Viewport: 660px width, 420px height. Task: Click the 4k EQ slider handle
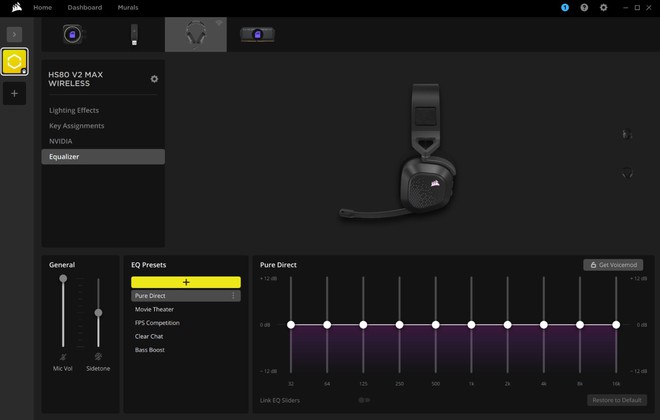[544, 325]
